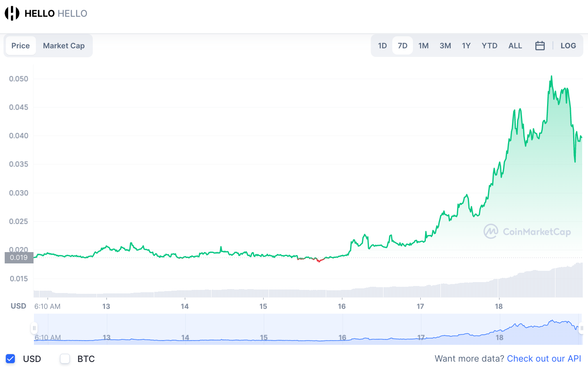This screenshot has width=588, height=369.
Task: Select the 1D time range
Action: (x=383, y=46)
